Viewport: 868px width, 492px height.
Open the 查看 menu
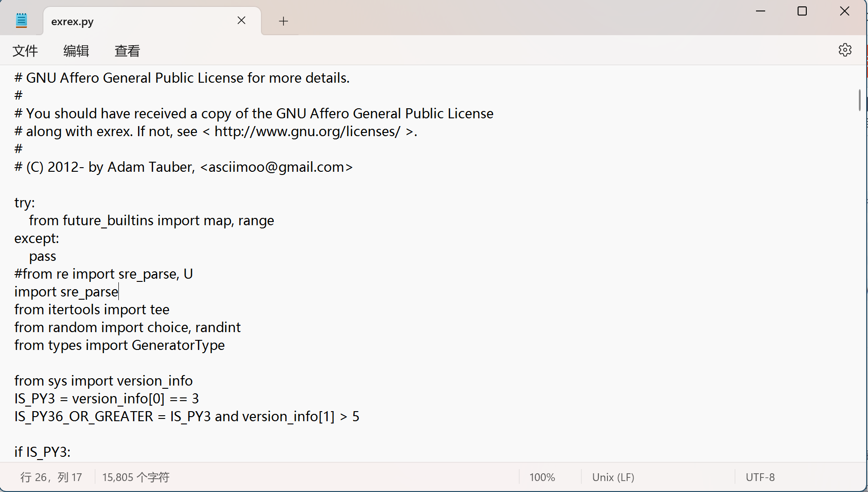point(127,51)
